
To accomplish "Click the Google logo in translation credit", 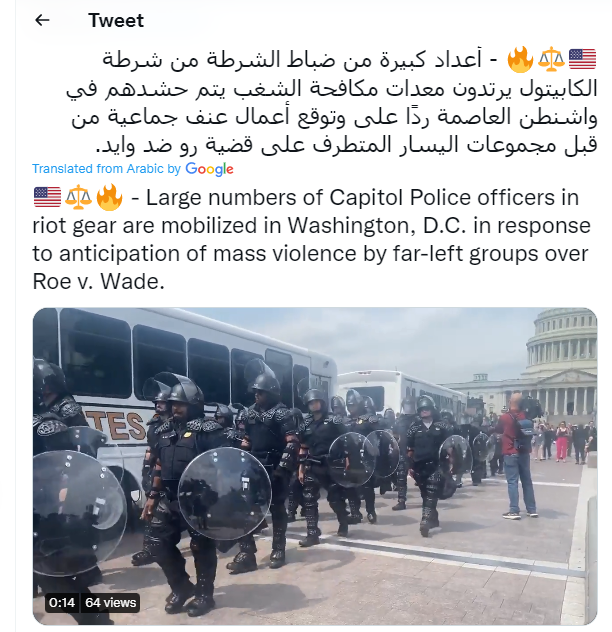I will coord(209,169).
